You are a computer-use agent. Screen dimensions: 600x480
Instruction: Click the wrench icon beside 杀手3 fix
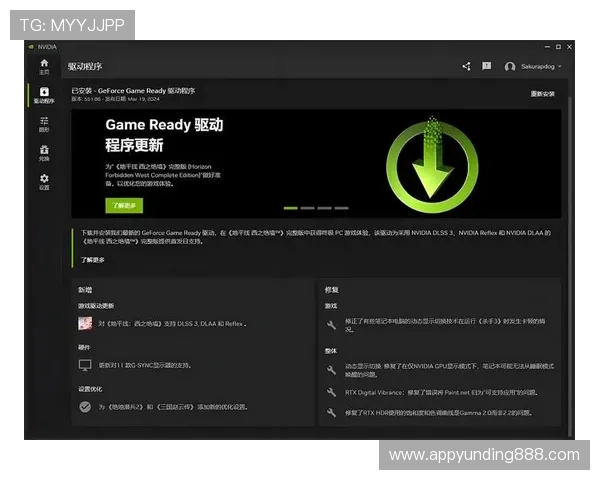[x=331, y=325]
